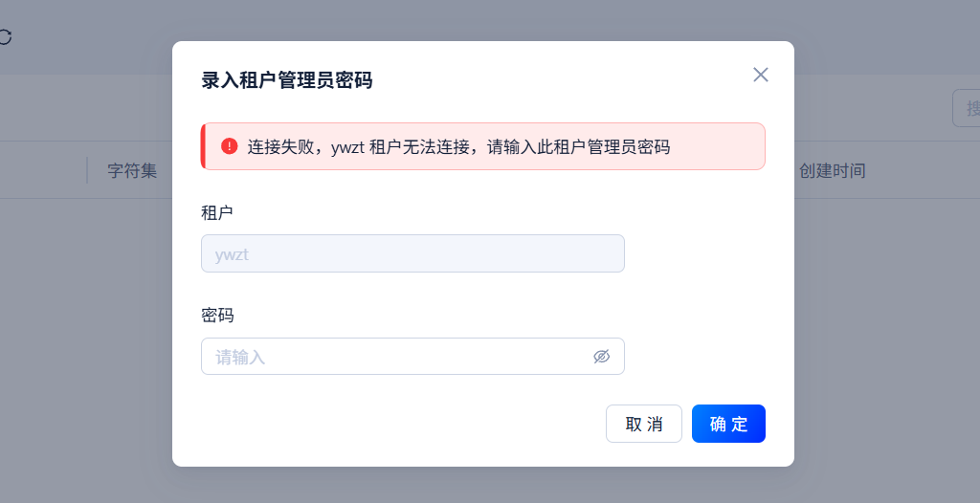Click the red accent bar on the alert
980x503 pixels.
pos(203,146)
